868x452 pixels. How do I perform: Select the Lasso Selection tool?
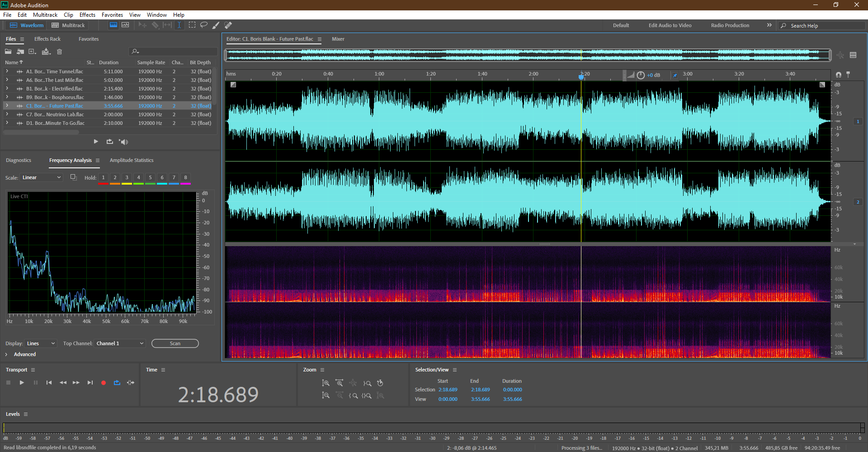pyautogui.click(x=204, y=25)
